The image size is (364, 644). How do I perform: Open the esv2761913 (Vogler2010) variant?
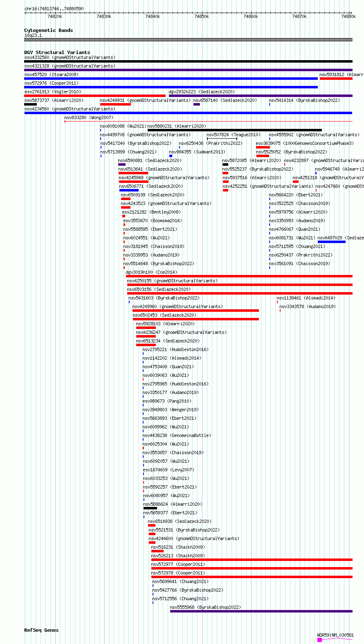(95, 96)
